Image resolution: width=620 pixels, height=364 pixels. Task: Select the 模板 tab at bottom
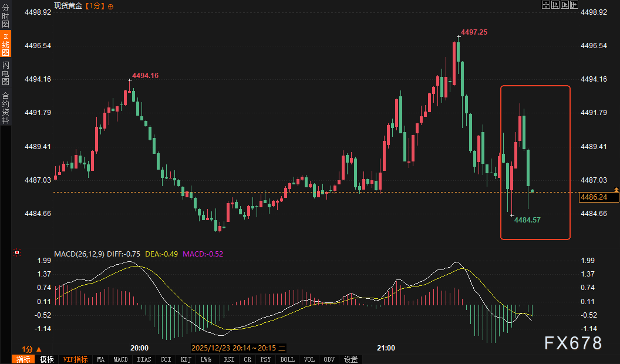coord(47,359)
